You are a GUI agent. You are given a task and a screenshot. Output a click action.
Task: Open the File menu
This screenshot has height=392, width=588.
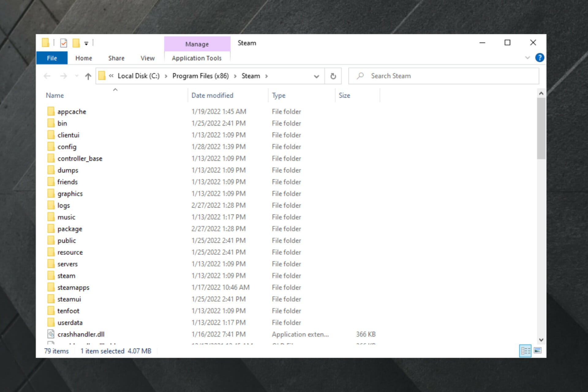[52, 58]
